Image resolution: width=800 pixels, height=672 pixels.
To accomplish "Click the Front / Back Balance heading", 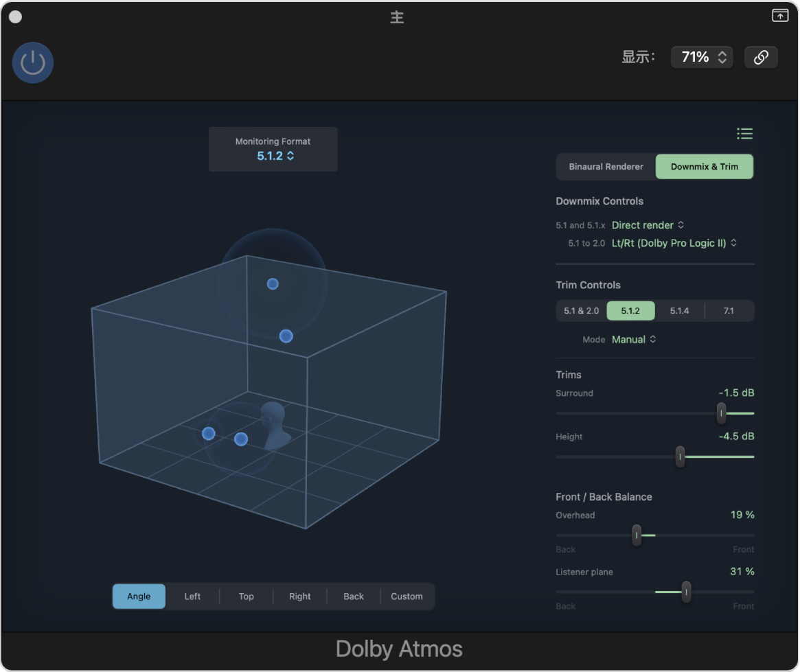I will click(604, 497).
